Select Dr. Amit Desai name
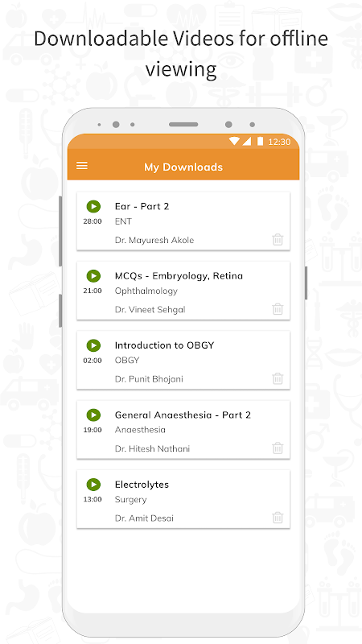The width and height of the screenshot is (362, 644). point(145,518)
